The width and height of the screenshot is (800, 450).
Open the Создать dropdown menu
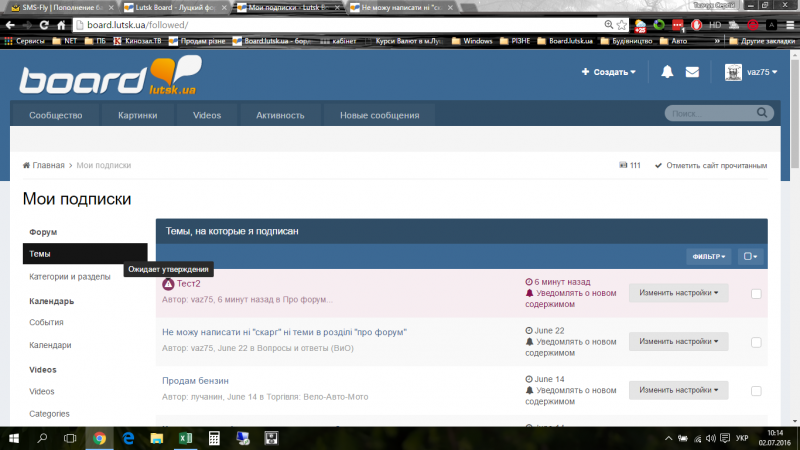[x=609, y=72]
